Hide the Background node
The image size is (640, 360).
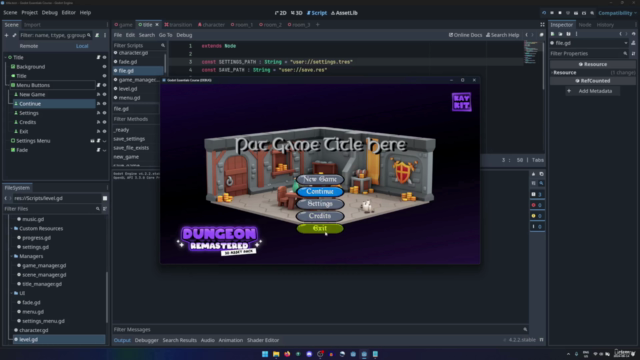(104, 67)
